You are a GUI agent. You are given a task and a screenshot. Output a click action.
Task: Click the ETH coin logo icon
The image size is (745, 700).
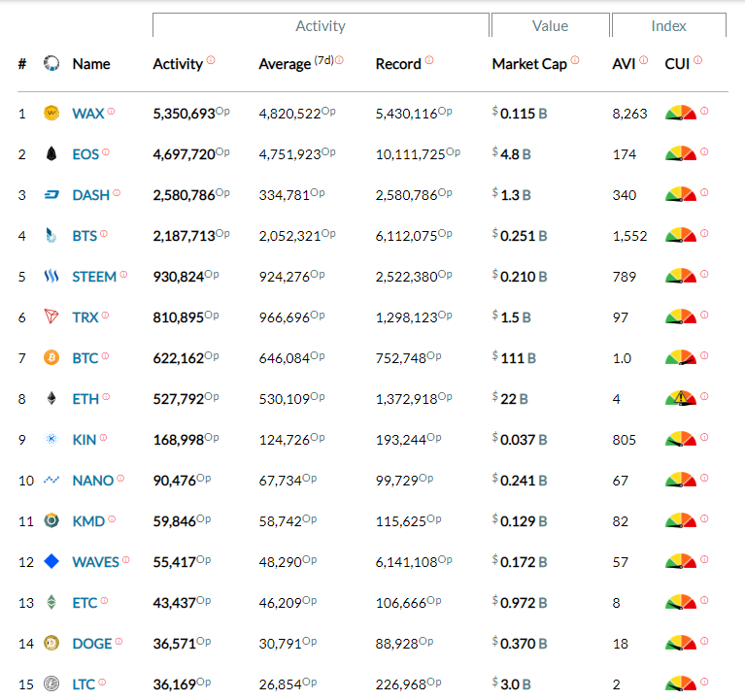point(51,398)
